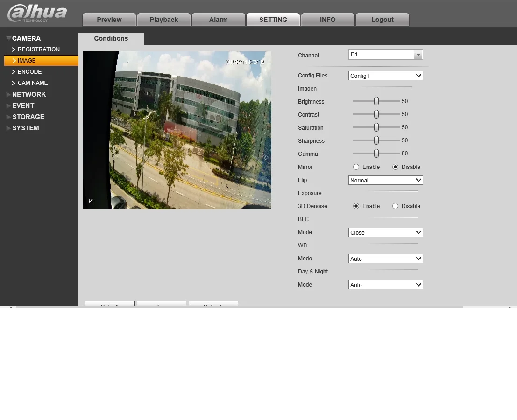Select the Conditions tab
The height and width of the screenshot is (420, 517).
(111, 39)
